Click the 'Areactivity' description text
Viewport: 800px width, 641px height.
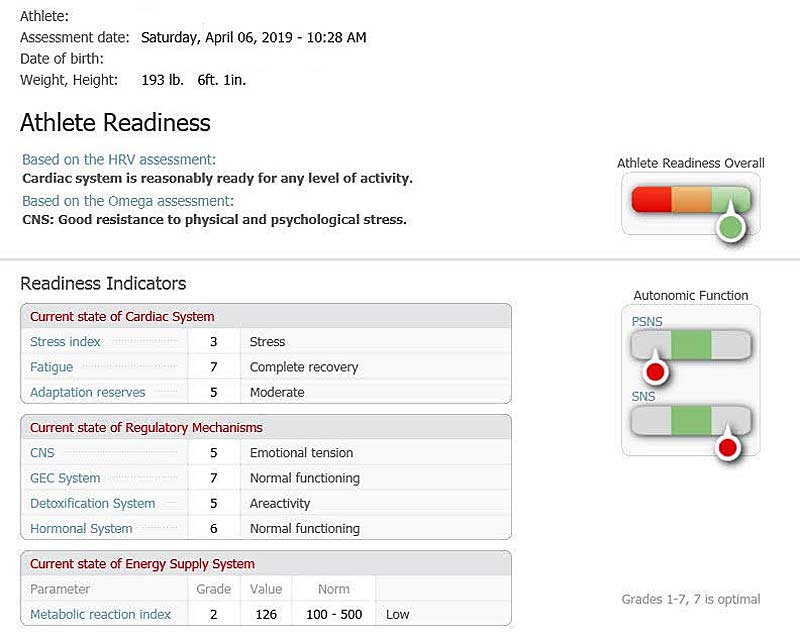280,504
